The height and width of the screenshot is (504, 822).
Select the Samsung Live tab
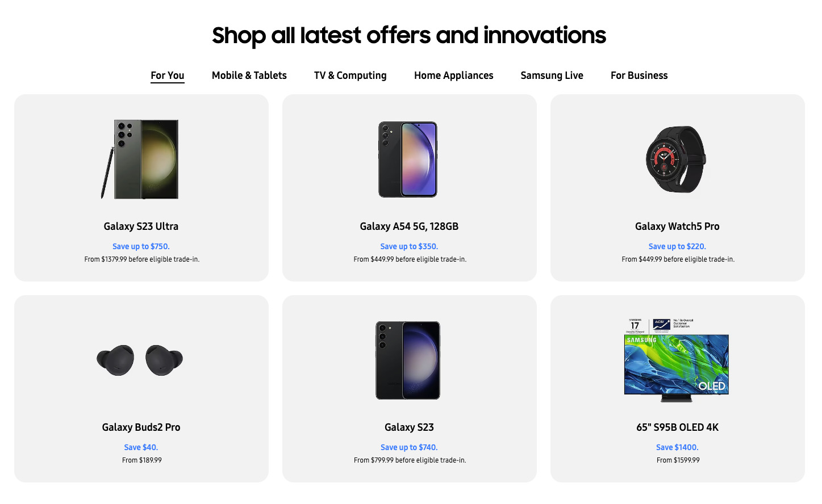pos(552,75)
